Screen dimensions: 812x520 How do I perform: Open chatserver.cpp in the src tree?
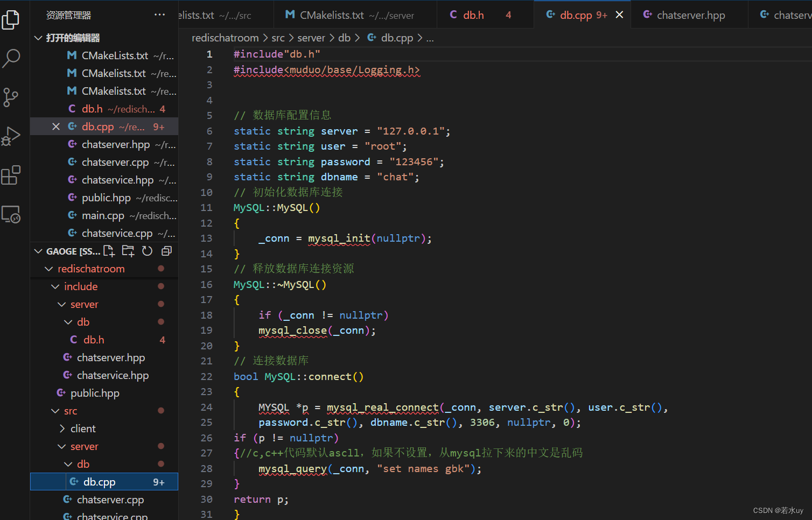[x=104, y=500]
